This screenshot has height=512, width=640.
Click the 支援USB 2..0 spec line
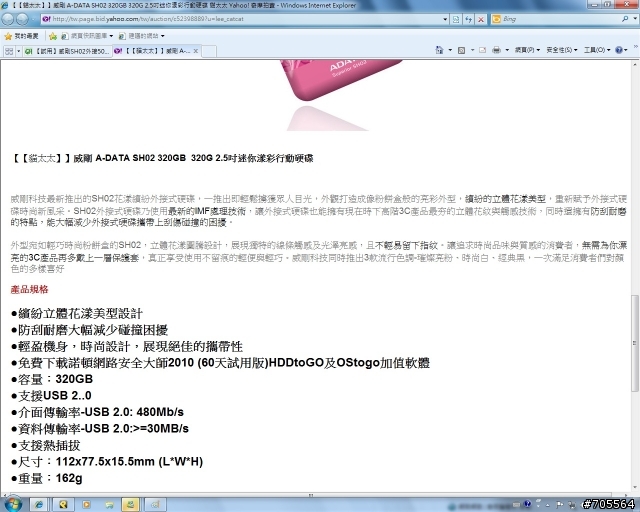(51, 396)
